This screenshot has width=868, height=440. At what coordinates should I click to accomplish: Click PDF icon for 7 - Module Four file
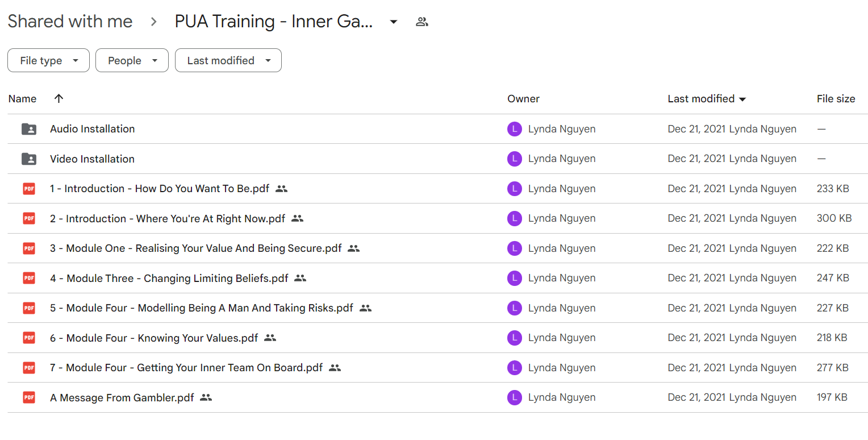pyautogui.click(x=29, y=368)
